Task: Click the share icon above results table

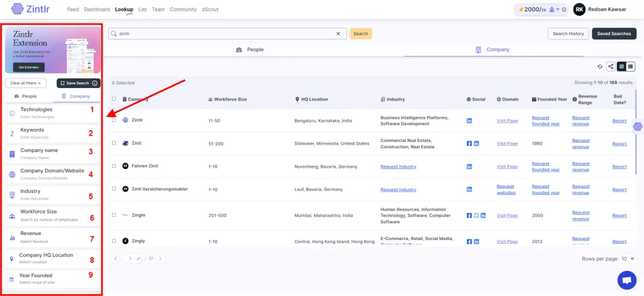Action: pos(610,66)
